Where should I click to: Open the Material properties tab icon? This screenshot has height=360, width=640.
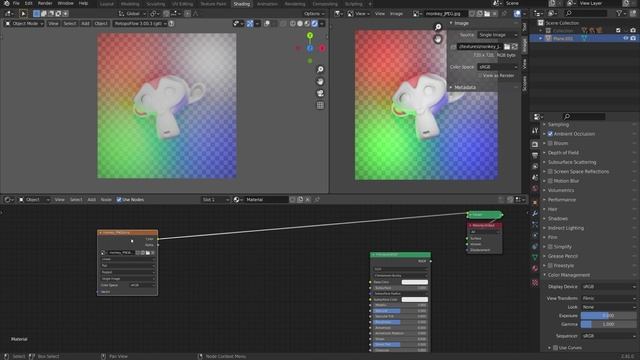coord(535,269)
